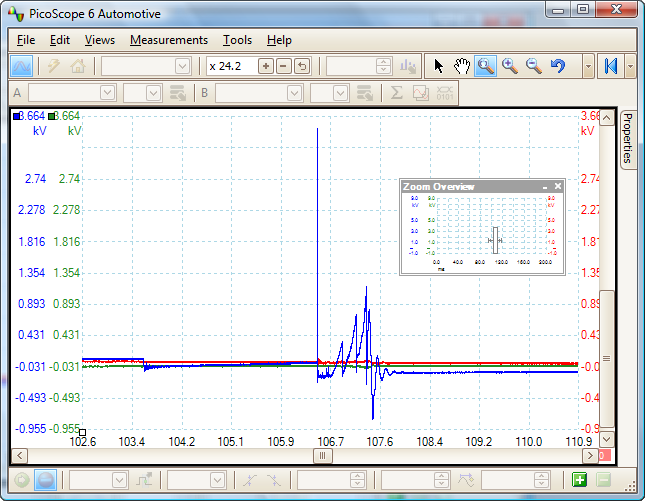This screenshot has width=645, height=501.
Task: Open the Views menu
Action: 100,40
